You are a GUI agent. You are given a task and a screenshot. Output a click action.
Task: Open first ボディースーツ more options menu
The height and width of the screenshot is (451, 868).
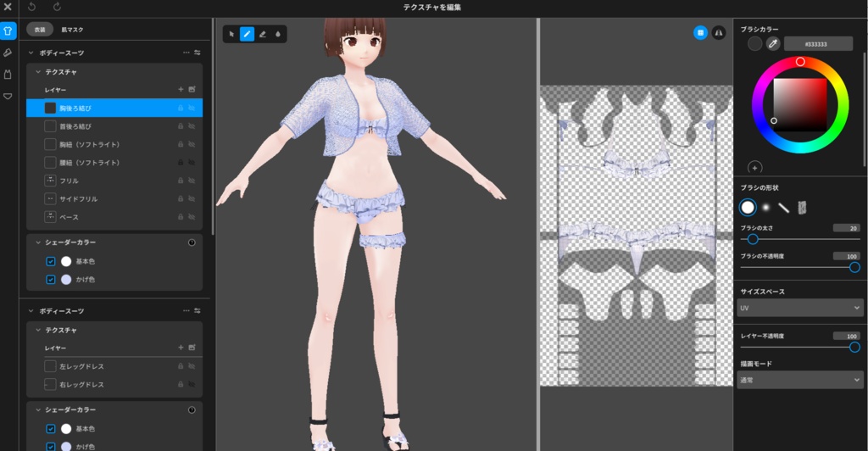pyautogui.click(x=186, y=53)
